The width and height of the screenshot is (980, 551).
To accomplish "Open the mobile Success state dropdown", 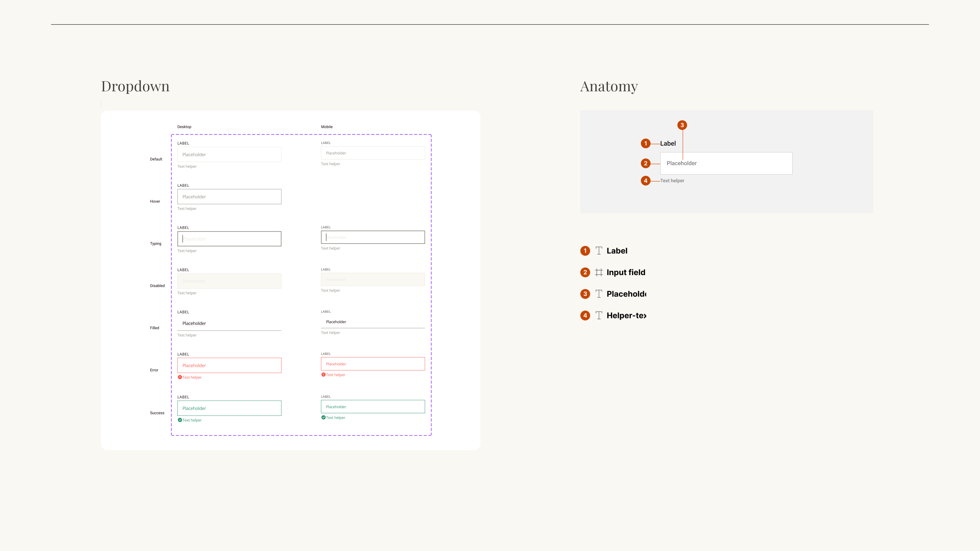I will (373, 407).
